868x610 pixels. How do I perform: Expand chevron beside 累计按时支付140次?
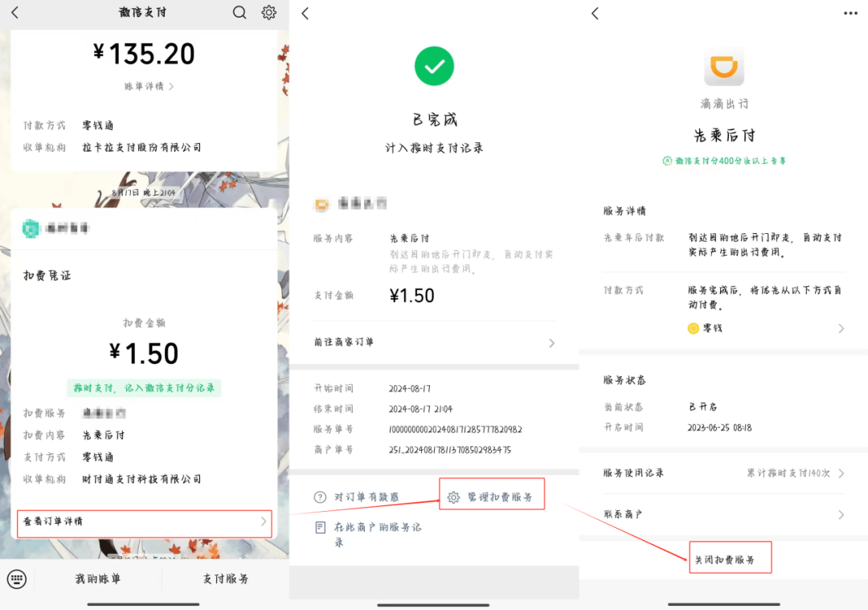click(x=841, y=473)
